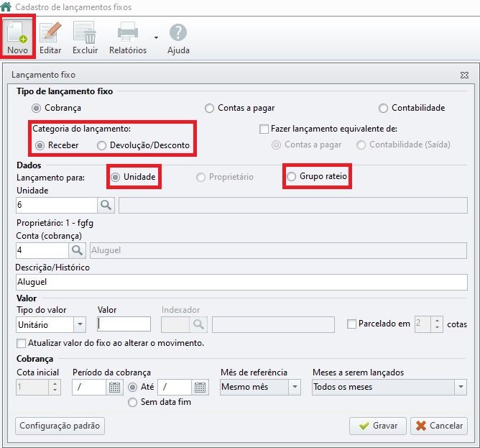Open the Mês de referência dropdown

pos(260,387)
